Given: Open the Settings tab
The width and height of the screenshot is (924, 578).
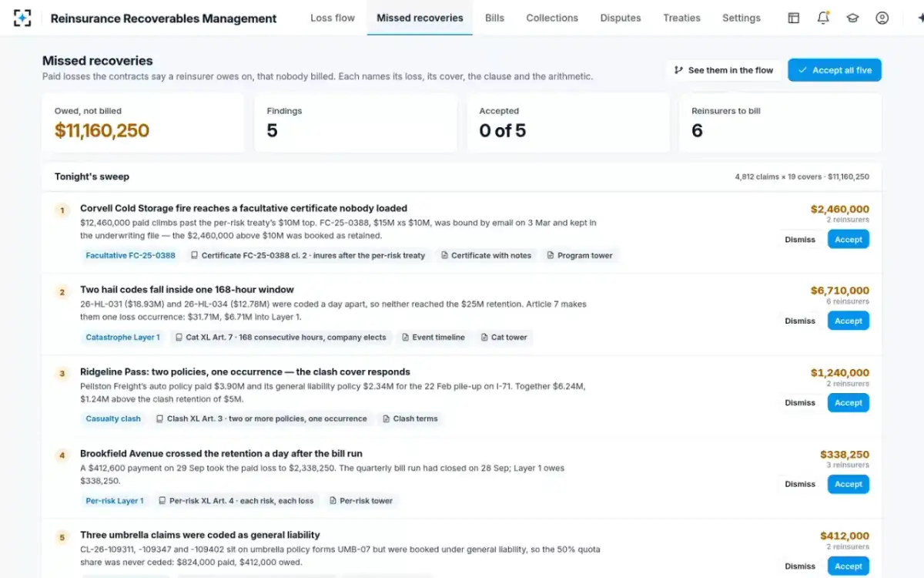Looking at the screenshot, I should point(742,18).
